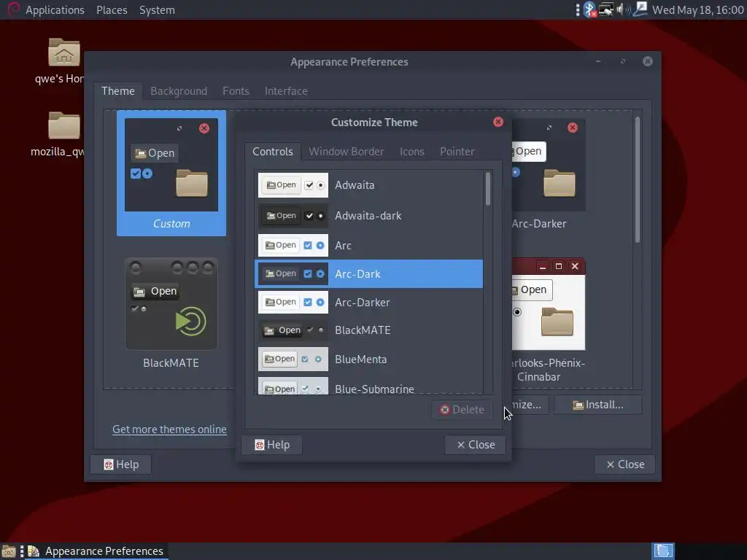Screen dimensions: 747x560
Task: Click the Adwaita-dark preview thumbnail
Action: point(293,216)
